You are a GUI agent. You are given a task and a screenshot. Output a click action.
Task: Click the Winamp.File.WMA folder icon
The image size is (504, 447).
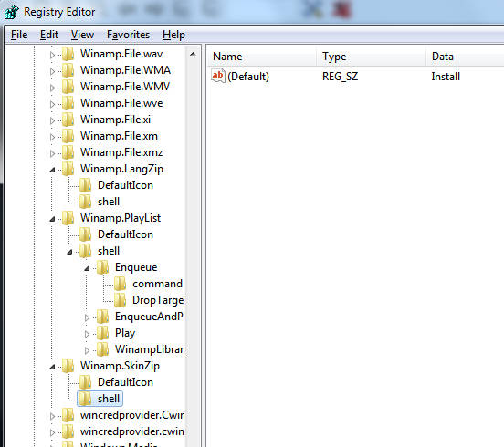[68, 70]
